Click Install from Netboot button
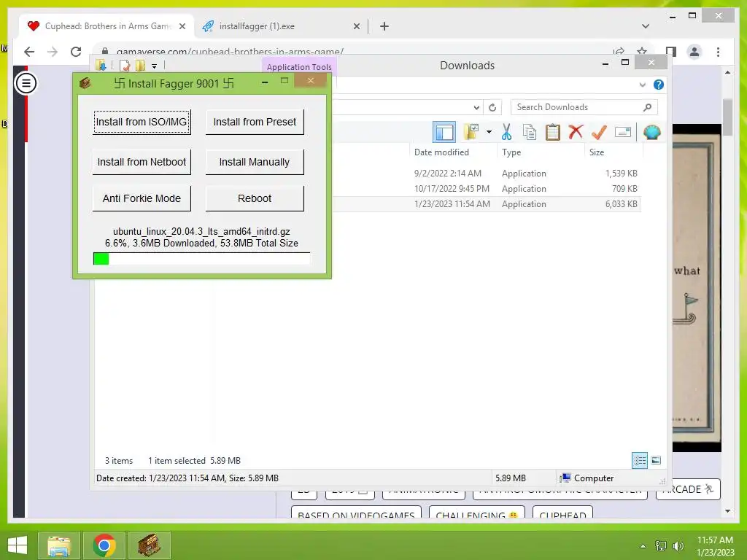Screen dimensions: 747x560 (142, 163)
